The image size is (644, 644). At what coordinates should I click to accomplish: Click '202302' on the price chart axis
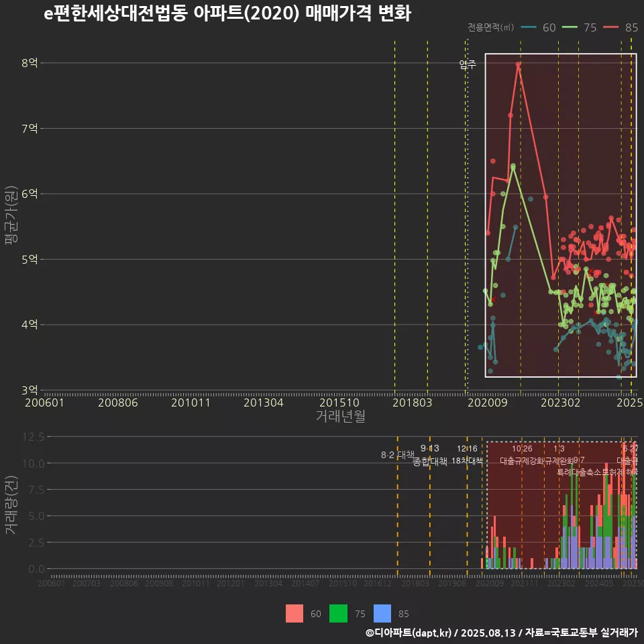[x=561, y=402]
